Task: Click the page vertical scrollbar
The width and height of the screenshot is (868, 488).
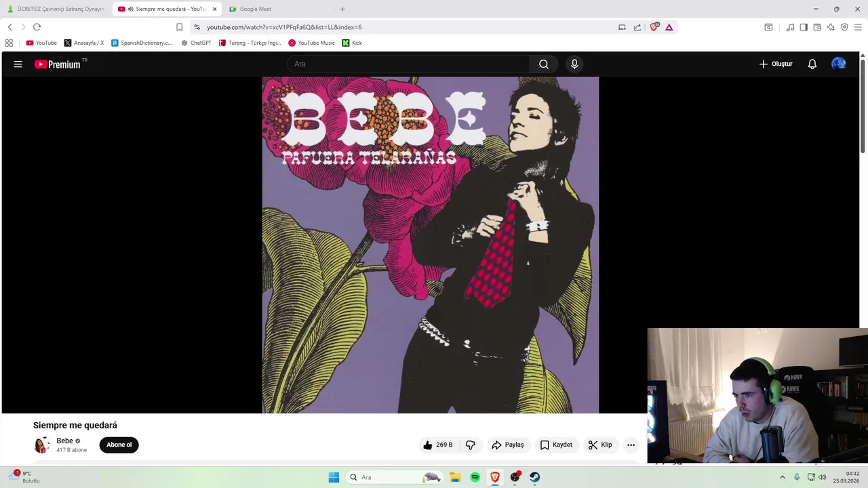Action: point(863,106)
